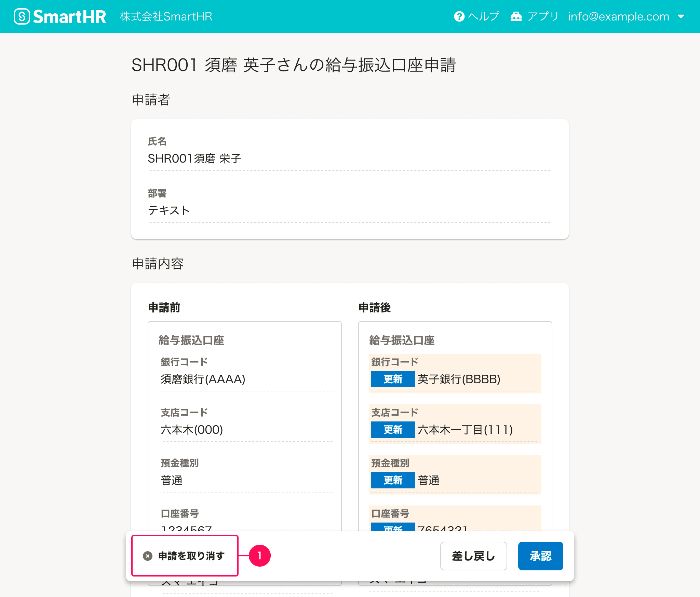
Task: Select the アプリ menu item
Action: pos(543,16)
